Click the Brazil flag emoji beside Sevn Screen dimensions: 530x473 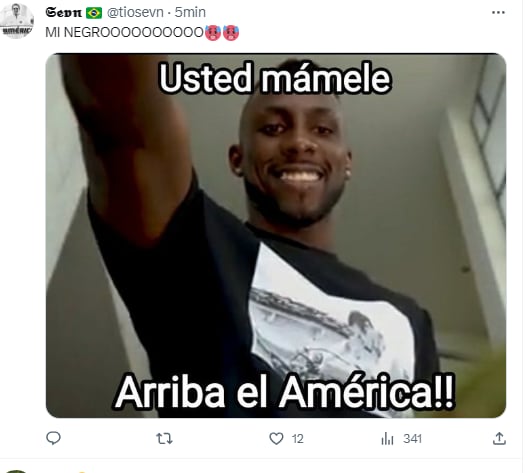(x=94, y=13)
